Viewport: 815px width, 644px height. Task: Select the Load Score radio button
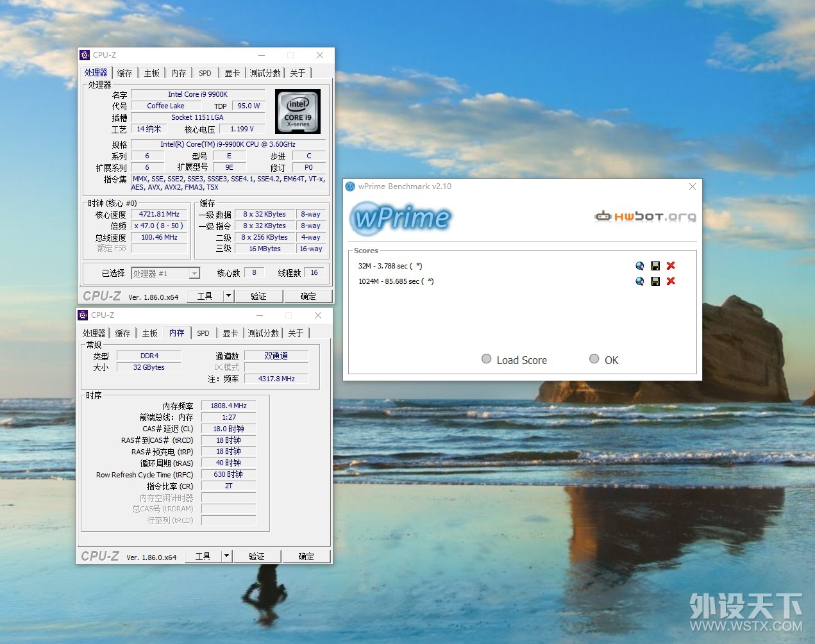(x=487, y=359)
